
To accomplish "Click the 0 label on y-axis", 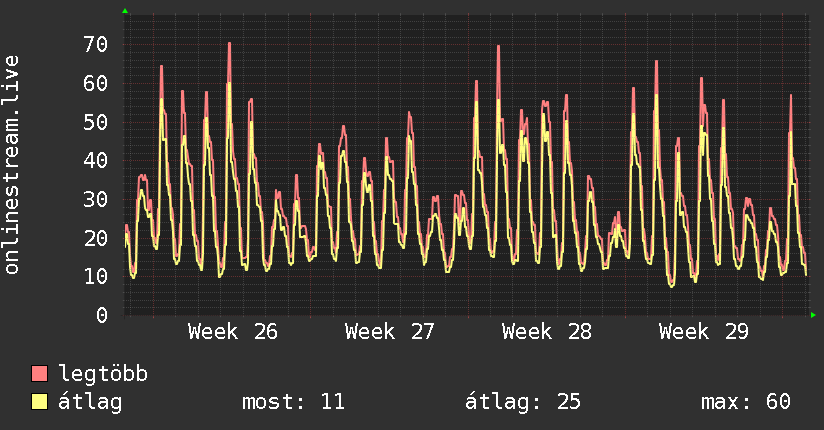I will 102,315.
